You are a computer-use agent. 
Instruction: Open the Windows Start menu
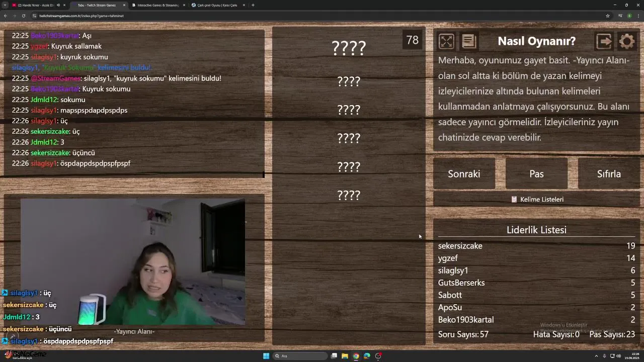click(x=266, y=356)
